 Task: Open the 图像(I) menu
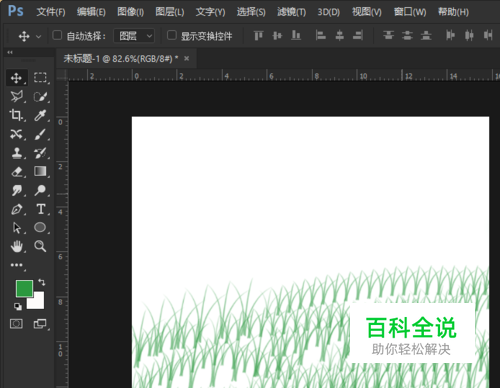click(x=130, y=12)
